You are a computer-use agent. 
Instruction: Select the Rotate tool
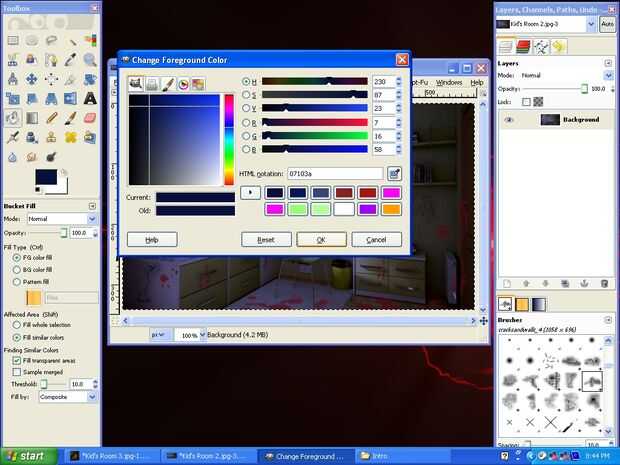(x=90, y=79)
